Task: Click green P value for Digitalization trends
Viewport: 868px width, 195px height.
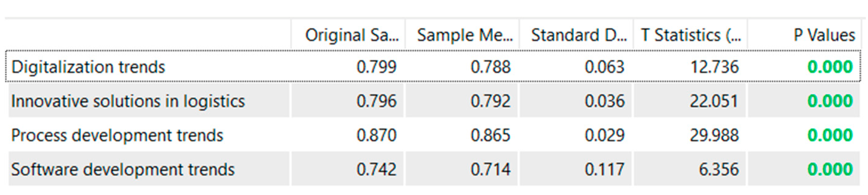Action: [830, 67]
